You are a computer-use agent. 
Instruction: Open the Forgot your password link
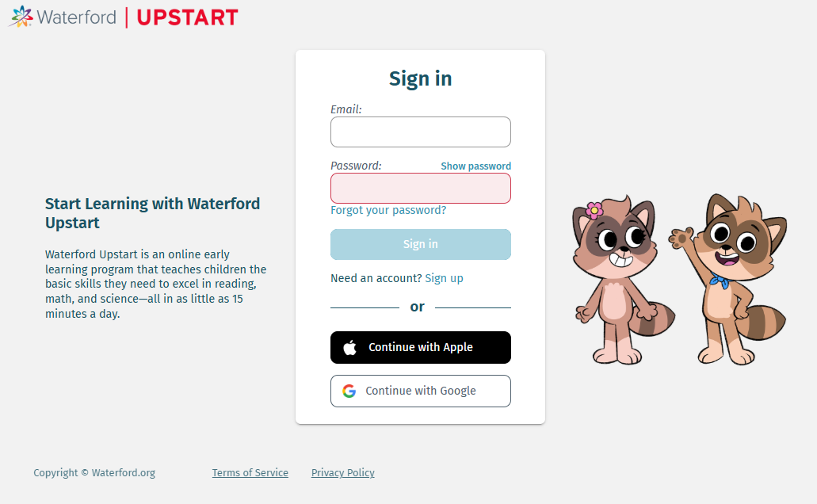tap(388, 210)
